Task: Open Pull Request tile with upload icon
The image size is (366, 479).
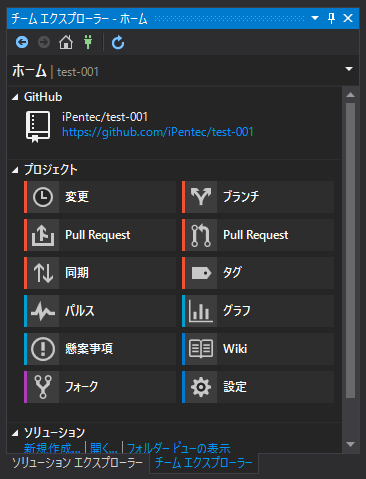Action: click(100, 235)
